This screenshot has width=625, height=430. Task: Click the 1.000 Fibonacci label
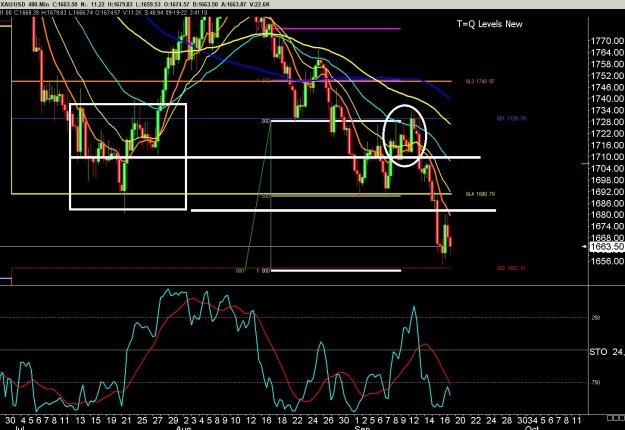(263, 271)
